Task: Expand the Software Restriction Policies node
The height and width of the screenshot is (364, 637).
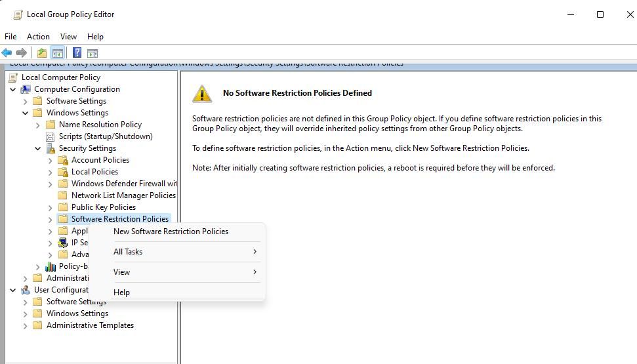Action: (x=50, y=219)
